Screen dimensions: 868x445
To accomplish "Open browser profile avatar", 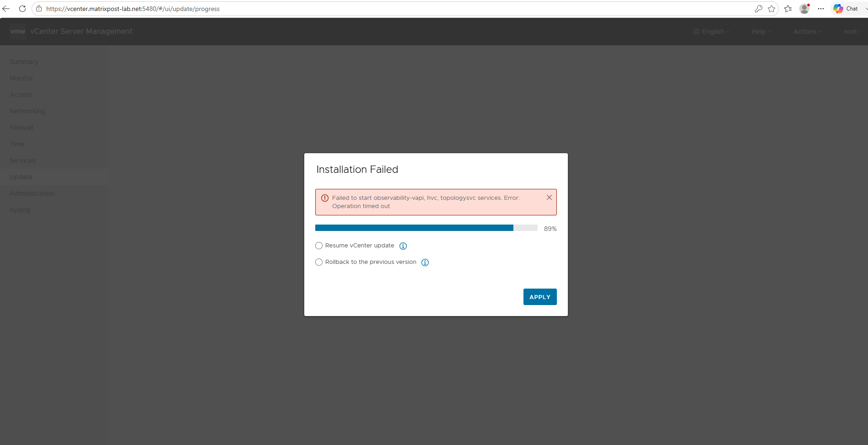I will point(804,9).
